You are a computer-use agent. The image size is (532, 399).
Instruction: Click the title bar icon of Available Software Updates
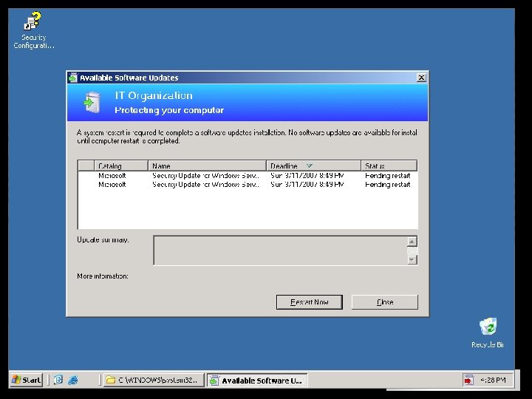(x=72, y=78)
